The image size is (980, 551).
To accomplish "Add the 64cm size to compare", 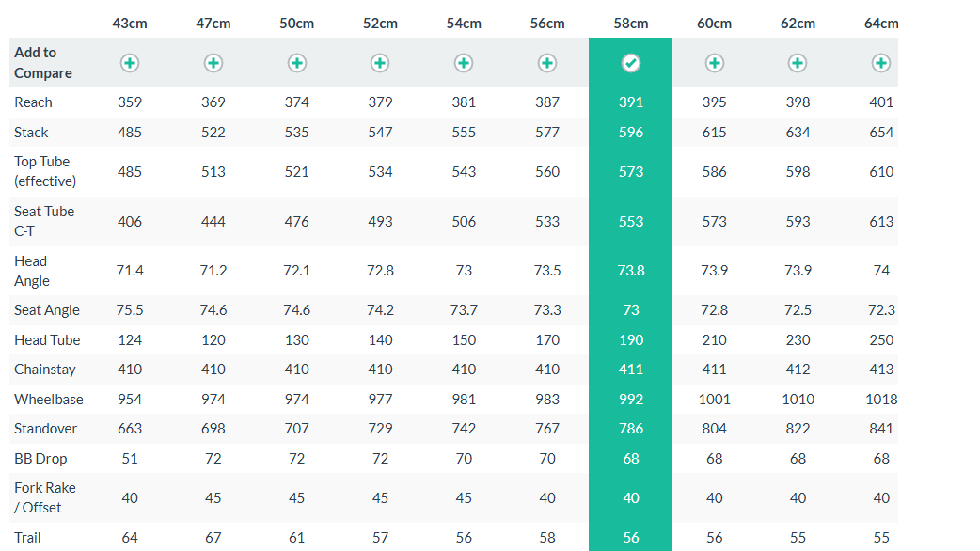I will coord(881,63).
